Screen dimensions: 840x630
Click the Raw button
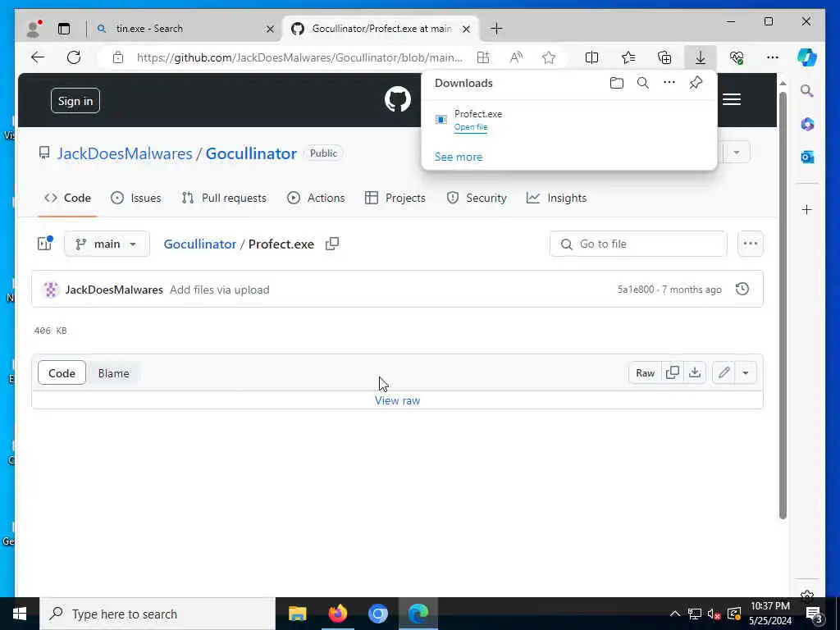[x=645, y=373]
